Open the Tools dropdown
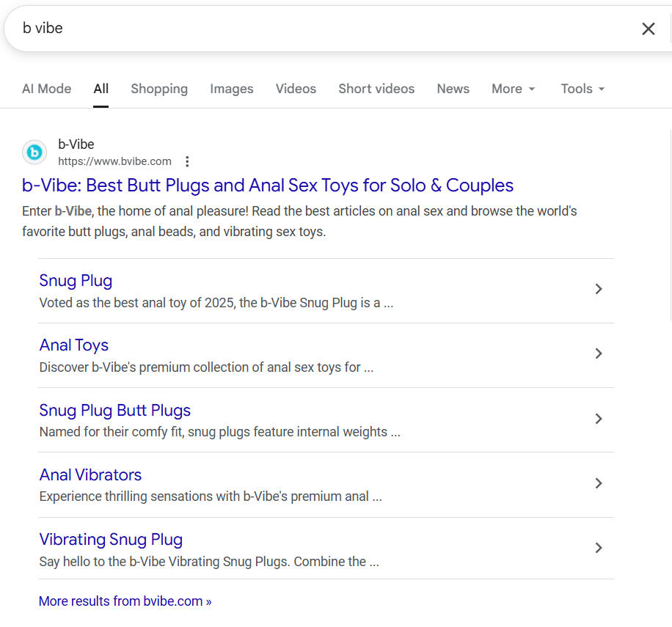 (x=582, y=89)
